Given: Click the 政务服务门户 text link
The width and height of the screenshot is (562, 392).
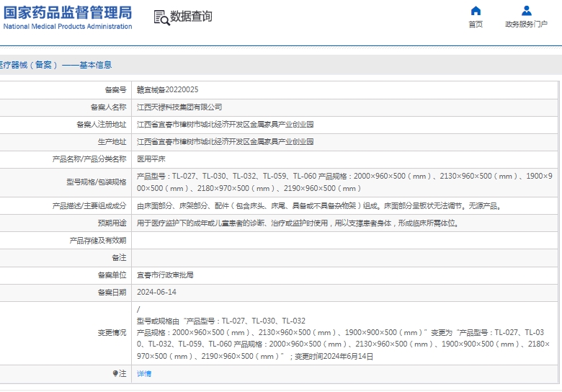Looking at the screenshot, I should point(526,24).
